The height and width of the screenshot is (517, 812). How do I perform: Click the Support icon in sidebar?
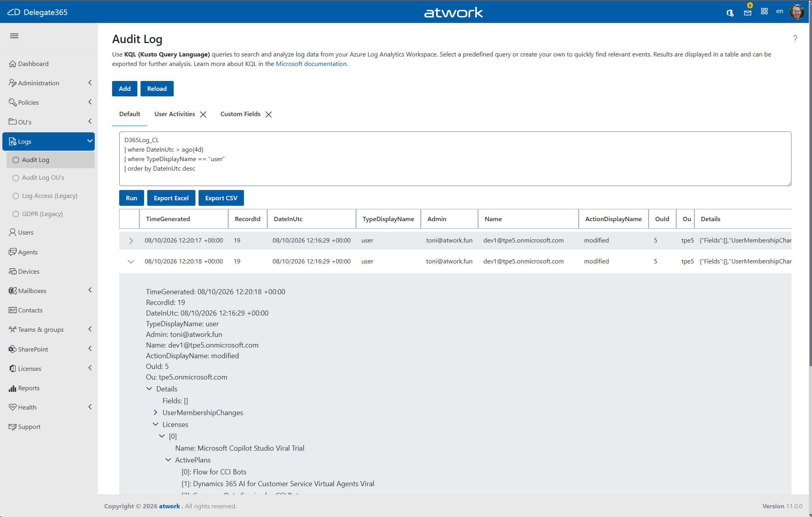[13, 427]
